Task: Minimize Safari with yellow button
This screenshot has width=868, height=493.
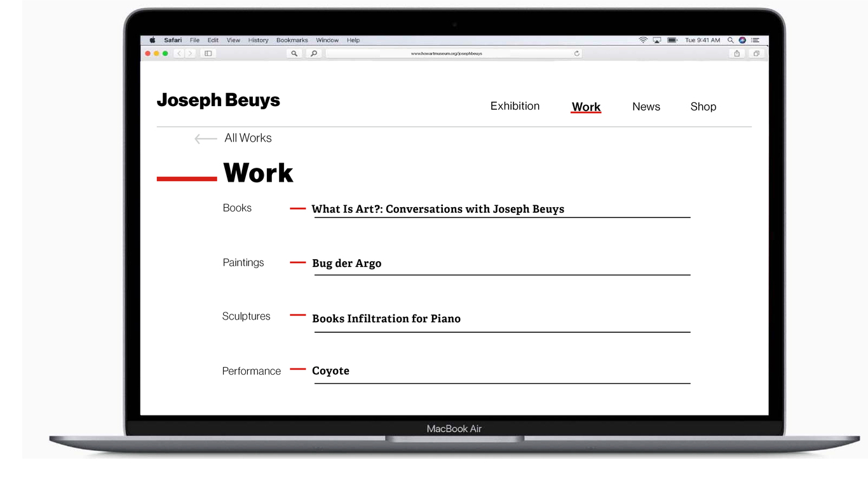Action: [x=156, y=53]
